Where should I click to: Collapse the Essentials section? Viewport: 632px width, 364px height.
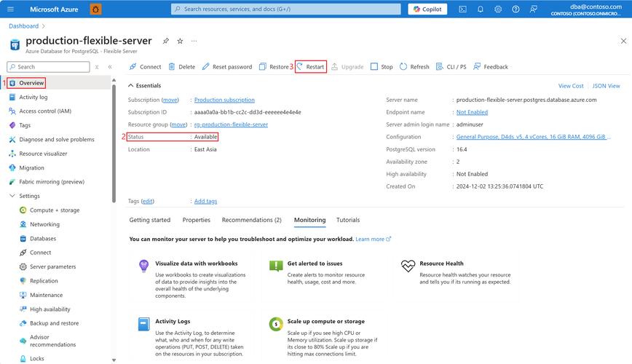pyautogui.click(x=131, y=86)
